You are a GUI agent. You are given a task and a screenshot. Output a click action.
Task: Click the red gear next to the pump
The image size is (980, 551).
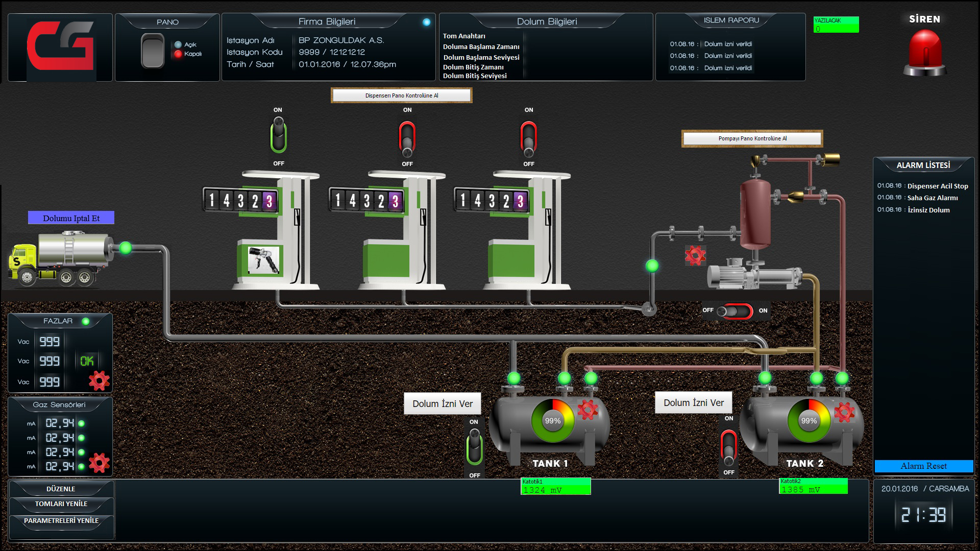(x=695, y=255)
